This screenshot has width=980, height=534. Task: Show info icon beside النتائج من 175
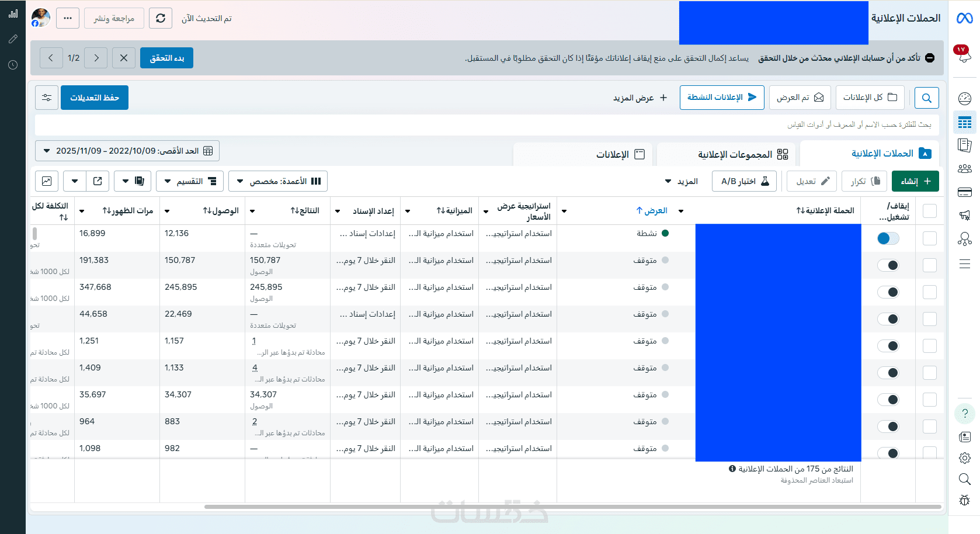[732, 469]
